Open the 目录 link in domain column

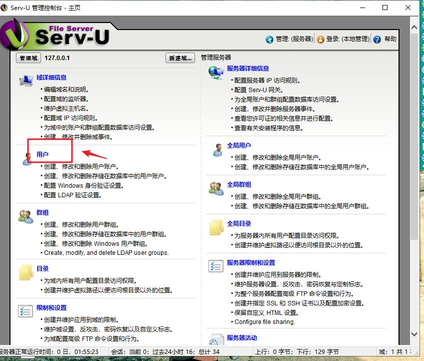click(x=43, y=269)
